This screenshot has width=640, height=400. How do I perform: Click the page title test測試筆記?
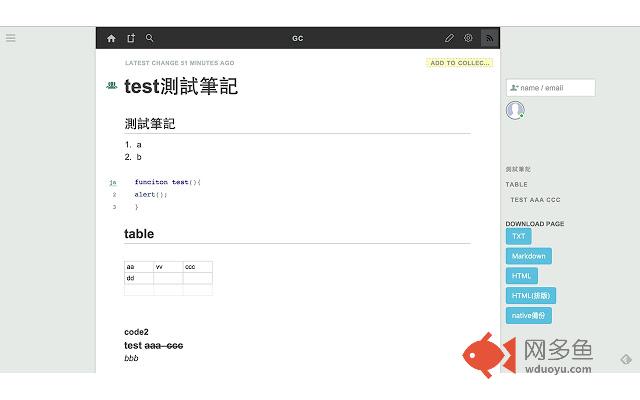click(181, 86)
